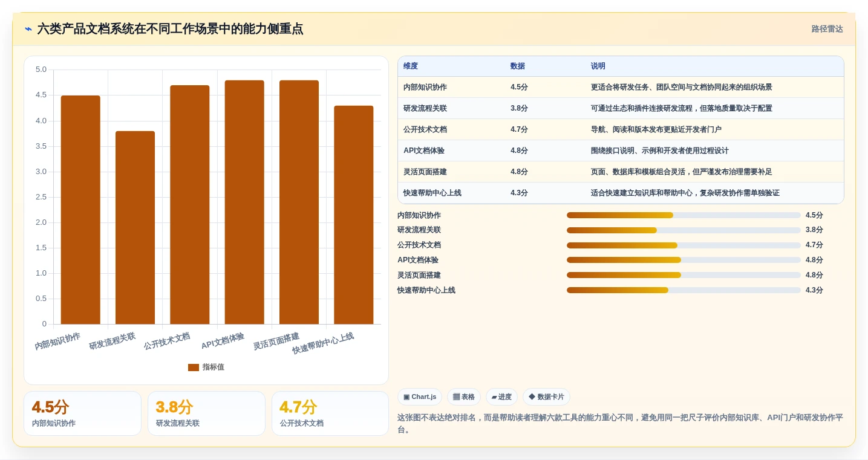Screen dimensions: 868x460
Task: Click the lightning icon beside the title
Action: coord(28,29)
